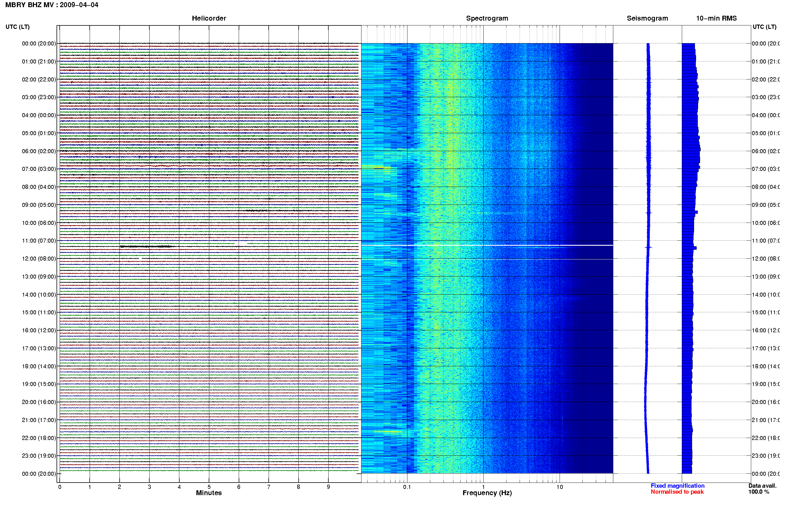Click the 'Spectrogram' panel heading
The width and height of the screenshot is (812, 508).
pyautogui.click(x=487, y=18)
